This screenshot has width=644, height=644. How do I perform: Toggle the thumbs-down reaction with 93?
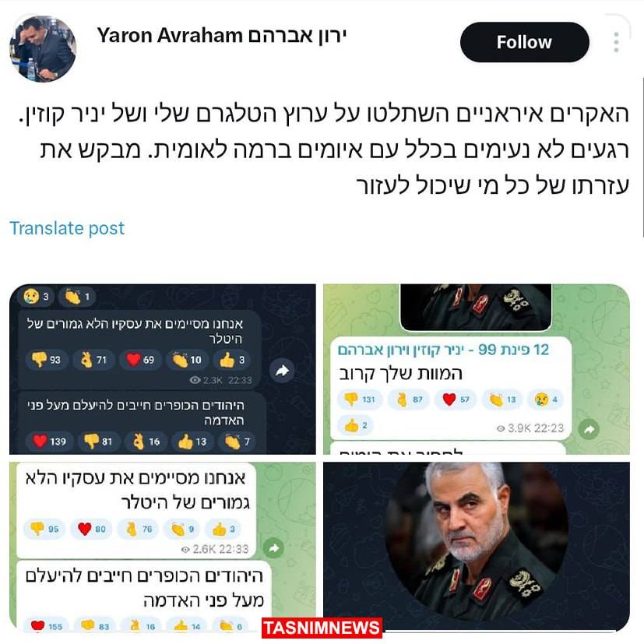[47, 360]
